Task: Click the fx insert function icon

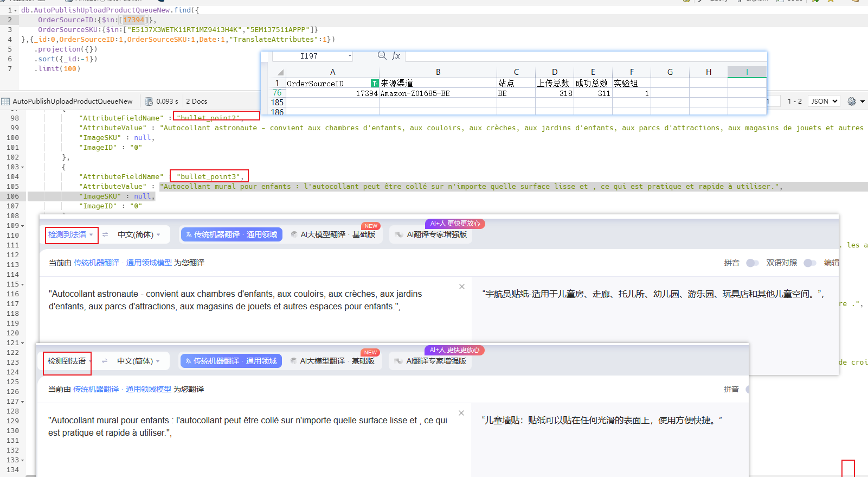Action: point(396,56)
